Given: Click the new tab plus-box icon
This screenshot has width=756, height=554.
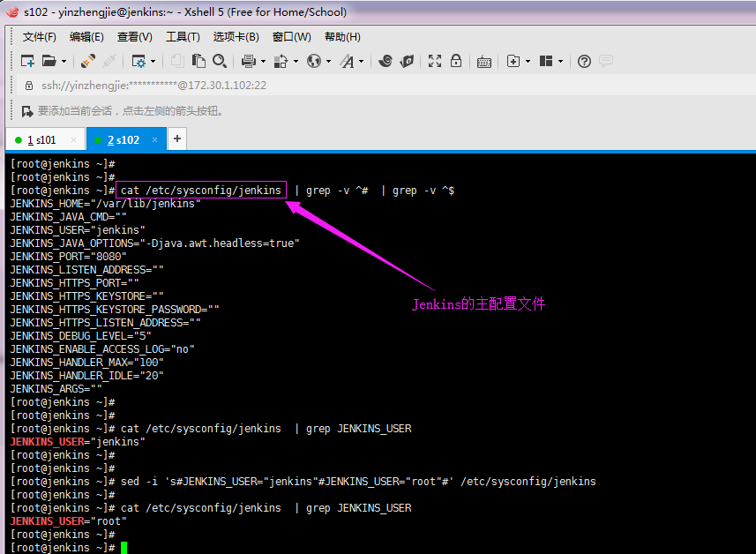Looking at the screenshot, I should 513,61.
